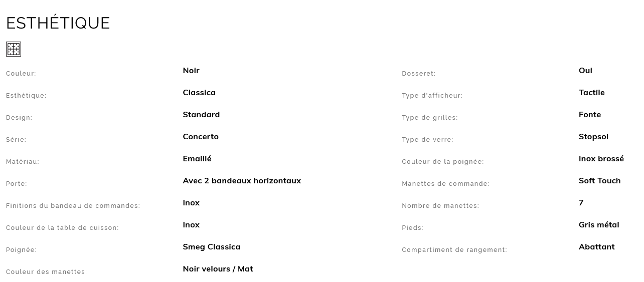Screen dimensions: 644x282
Task: Select the 'Gris métal' feet value
Action: pyautogui.click(x=599, y=225)
